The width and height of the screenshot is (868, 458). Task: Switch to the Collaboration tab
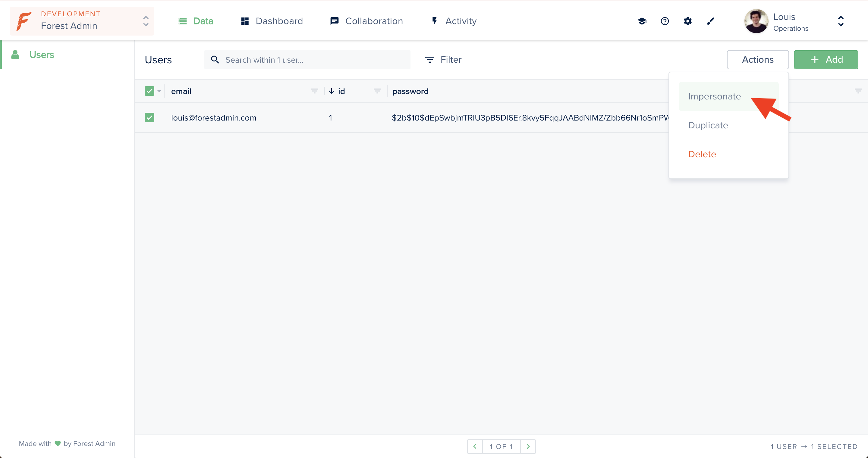[366, 21]
